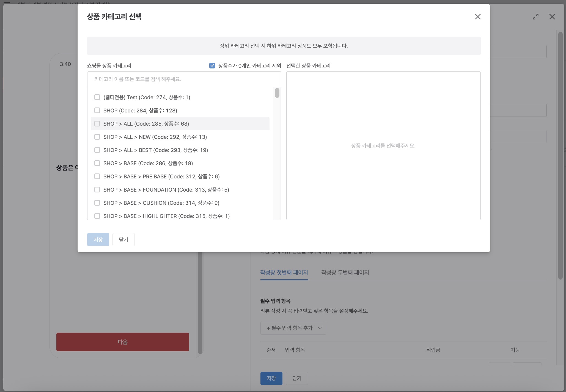This screenshot has width=566, height=392.
Task: Click SHOP > BASE > CUSHION label text
Action: tap(161, 203)
